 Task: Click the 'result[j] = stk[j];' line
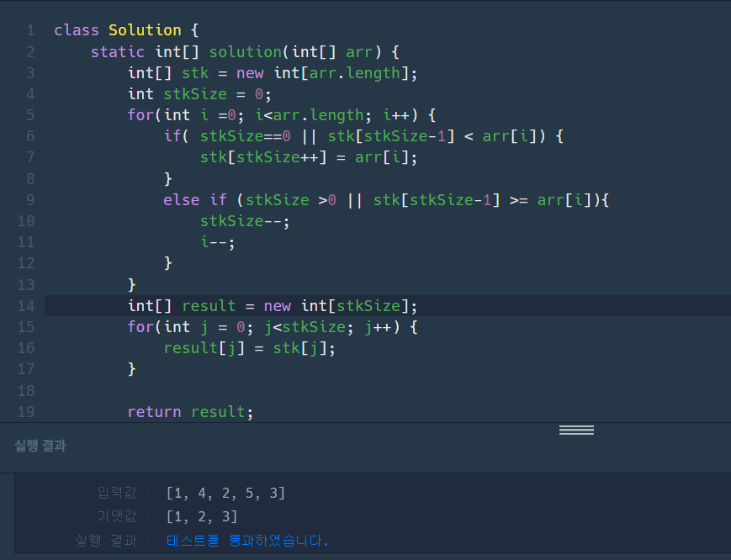[x=250, y=348]
